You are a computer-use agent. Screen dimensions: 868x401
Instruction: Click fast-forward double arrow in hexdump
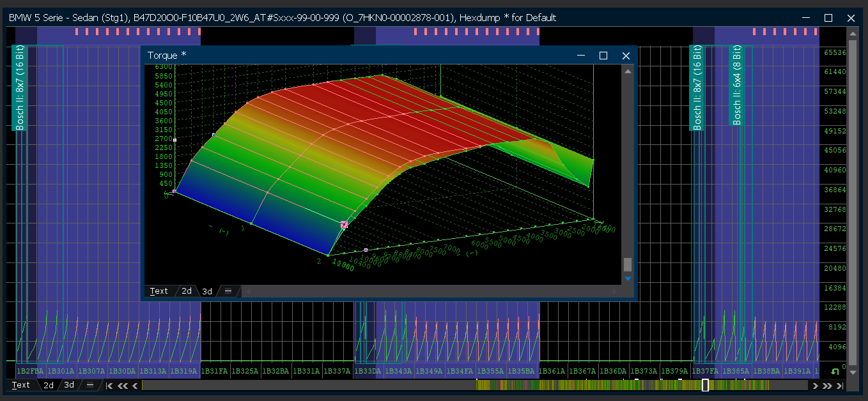(x=827, y=386)
